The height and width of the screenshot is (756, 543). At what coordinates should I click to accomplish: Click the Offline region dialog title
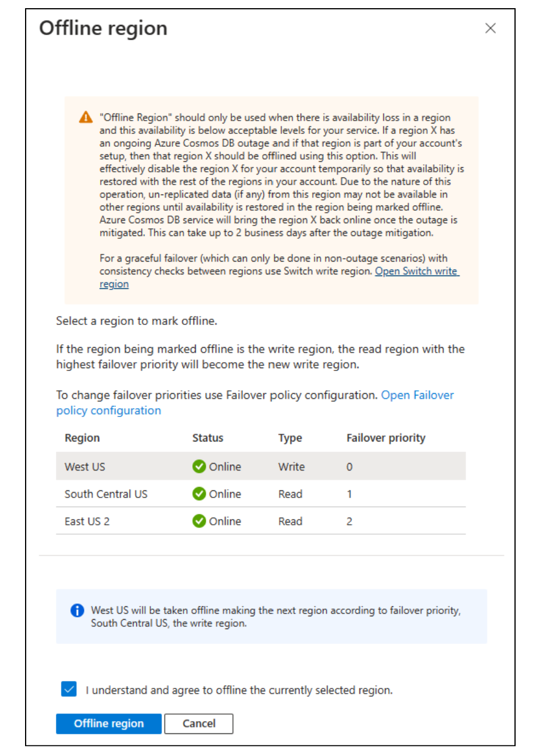click(103, 28)
